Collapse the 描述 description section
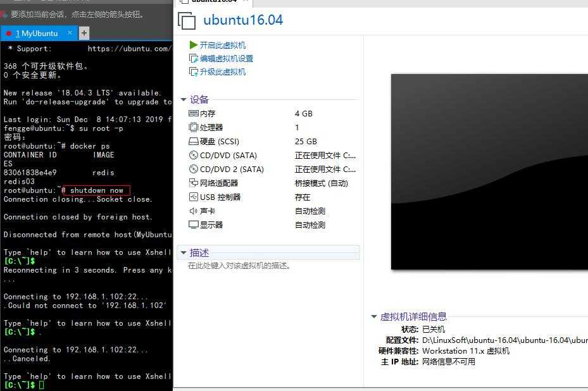 tap(184, 252)
